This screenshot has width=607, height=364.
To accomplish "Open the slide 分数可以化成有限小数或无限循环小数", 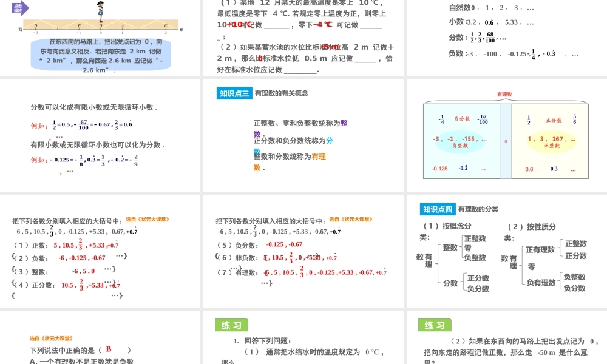I will point(100,135).
